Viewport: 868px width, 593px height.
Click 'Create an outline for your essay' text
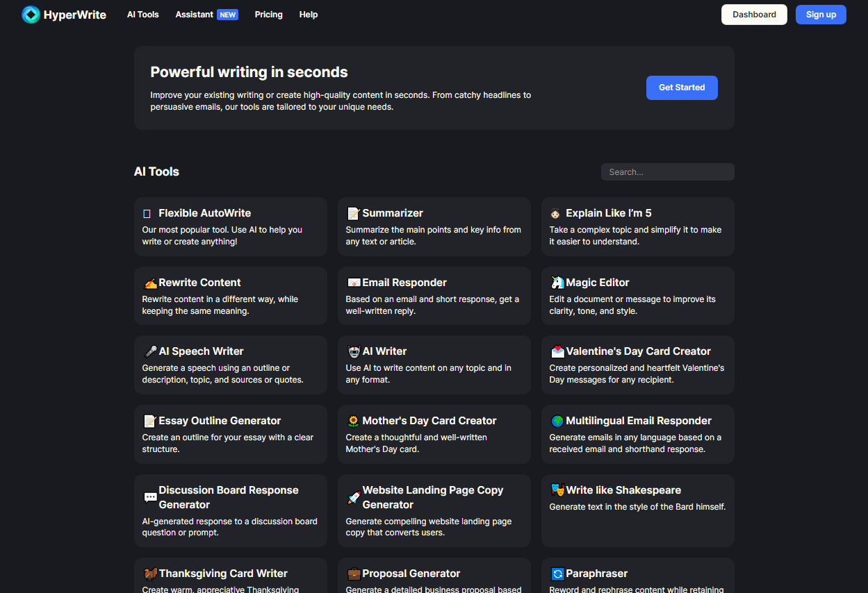coord(228,443)
